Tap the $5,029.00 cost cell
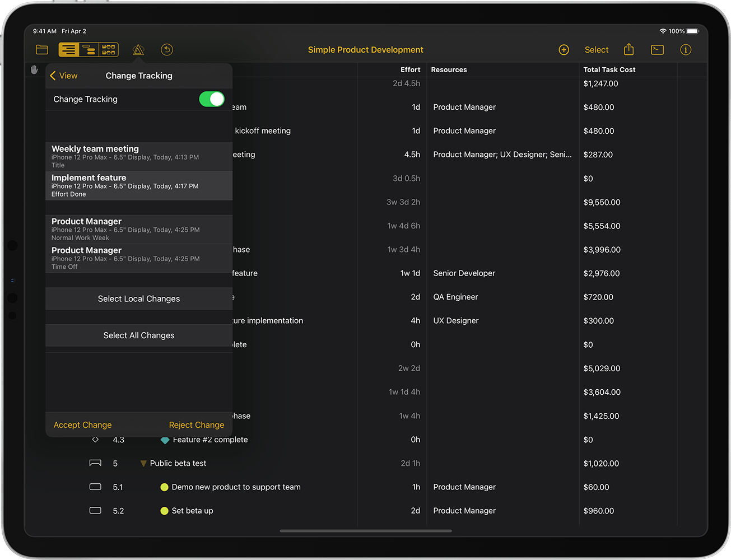The width and height of the screenshot is (731, 560). coord(602,368)
